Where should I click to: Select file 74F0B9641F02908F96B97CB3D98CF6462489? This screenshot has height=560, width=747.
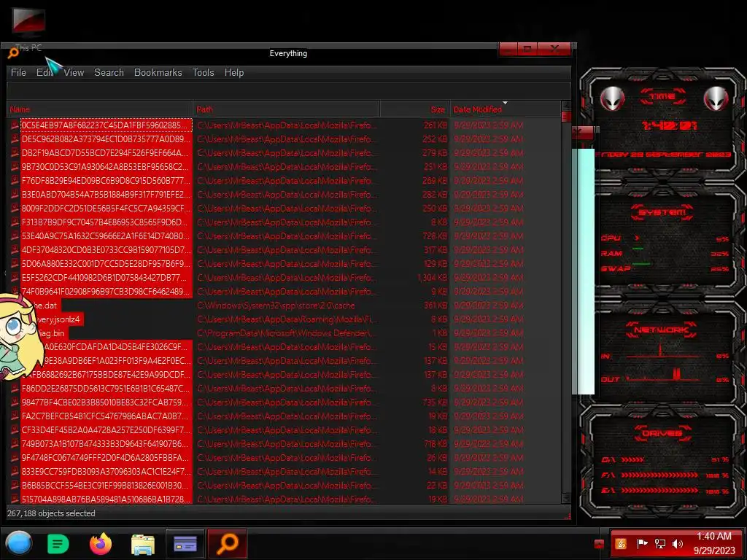(107, 292)
